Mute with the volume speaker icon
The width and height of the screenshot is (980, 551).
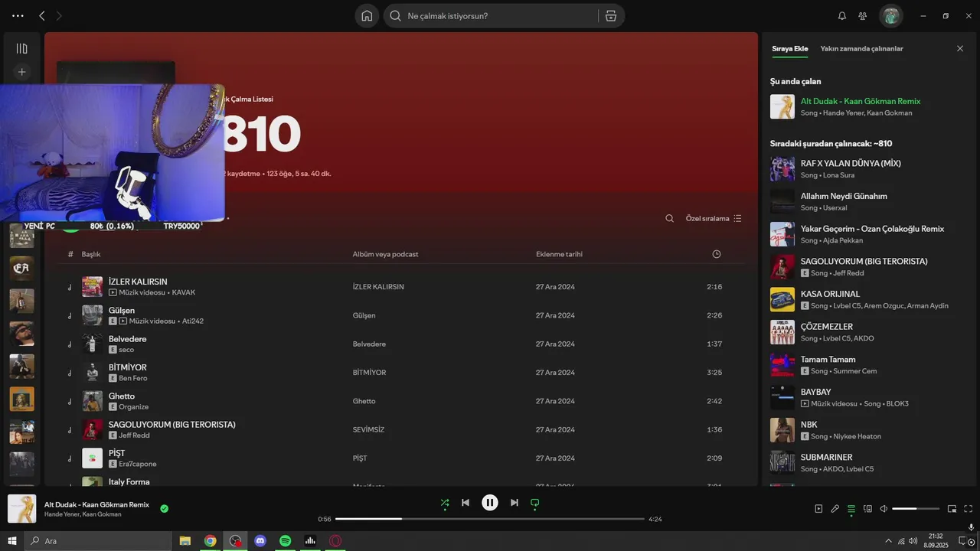[x=884, y=508]
